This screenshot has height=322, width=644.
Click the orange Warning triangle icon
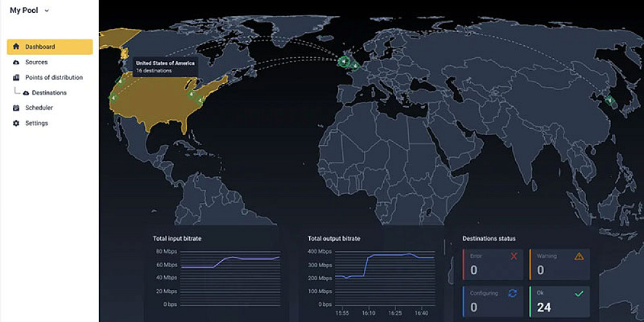pos(579,256)
